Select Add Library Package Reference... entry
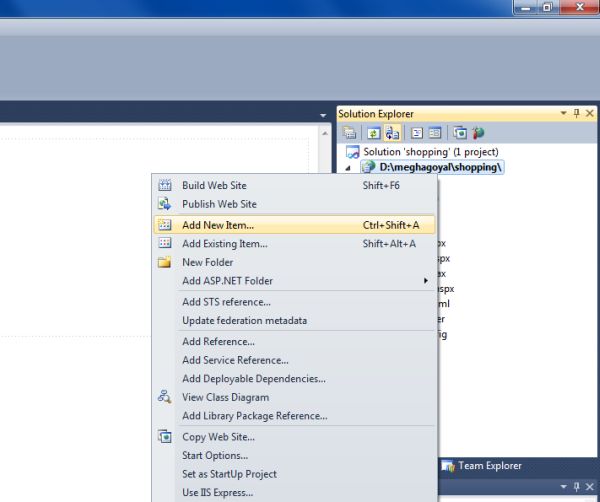This screenshot has width=600, height=502. click(x=294, y=416)
